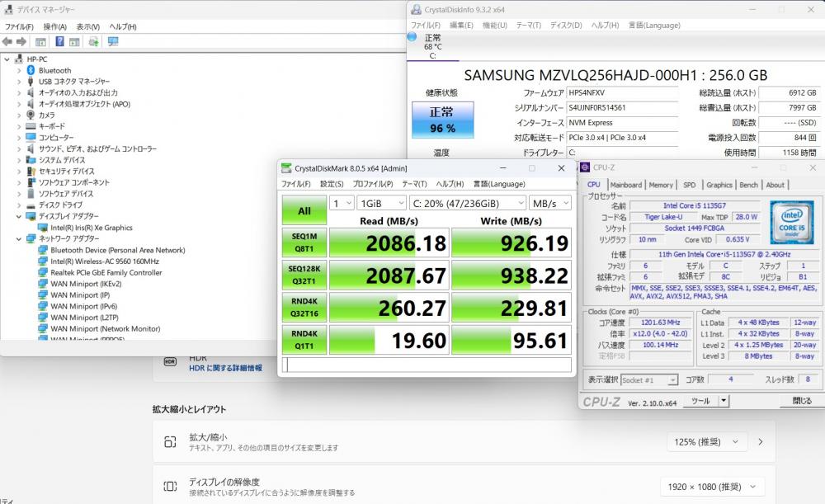This screenshot has height=504, width=825.
Task: Open the C: 20% drive selection dropdown
Action: (x=468, y=203)
